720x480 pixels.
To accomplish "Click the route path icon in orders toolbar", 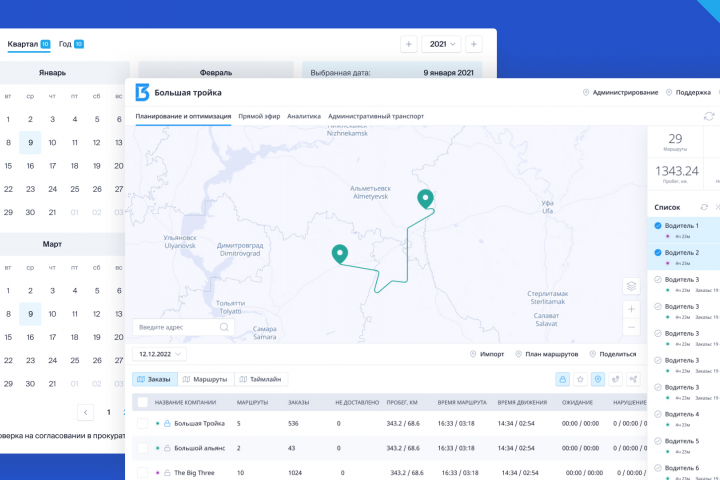I will (615, 379).
